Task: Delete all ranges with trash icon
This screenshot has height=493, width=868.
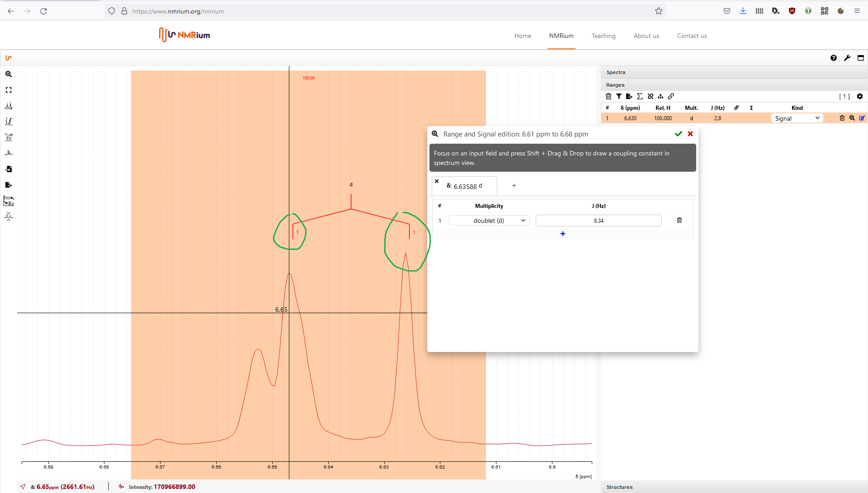Action: (609, 96)
